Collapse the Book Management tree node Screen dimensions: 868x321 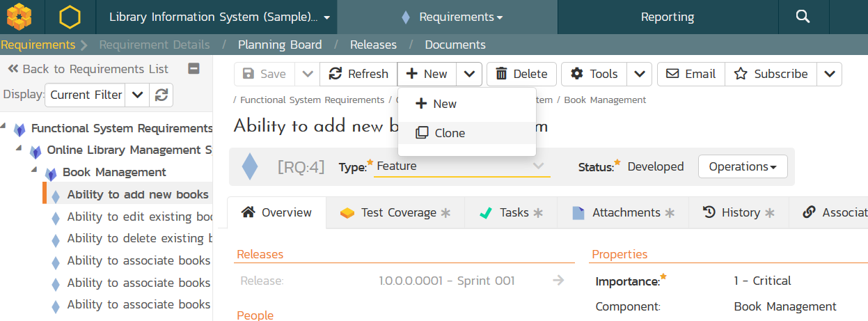tap(34, 170)
